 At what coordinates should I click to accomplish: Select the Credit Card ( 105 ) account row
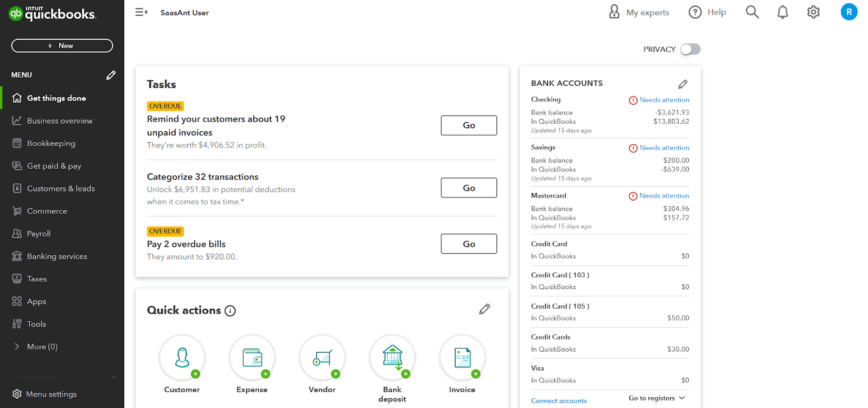click(x=610, y=312)
